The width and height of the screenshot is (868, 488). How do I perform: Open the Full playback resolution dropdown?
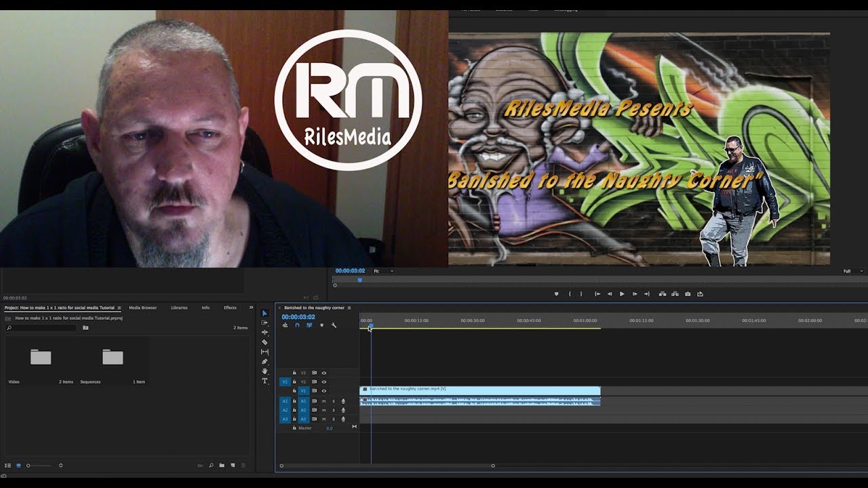tap(853, 271)
